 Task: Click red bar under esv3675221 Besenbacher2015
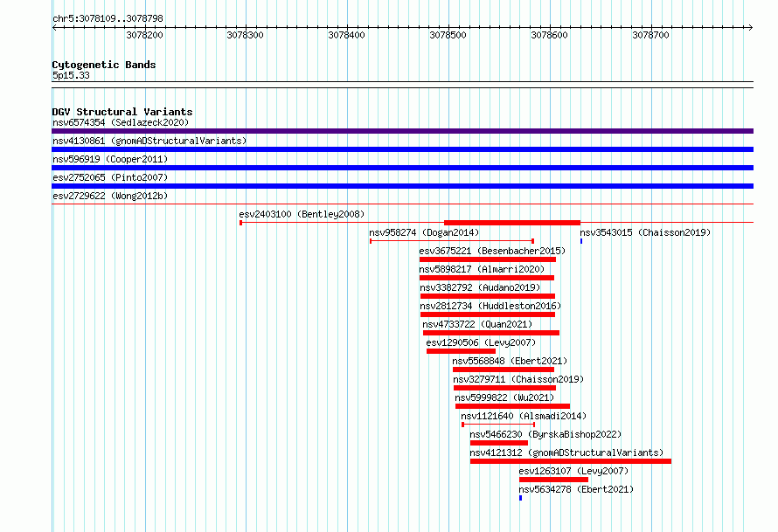(x=488, y=259)
